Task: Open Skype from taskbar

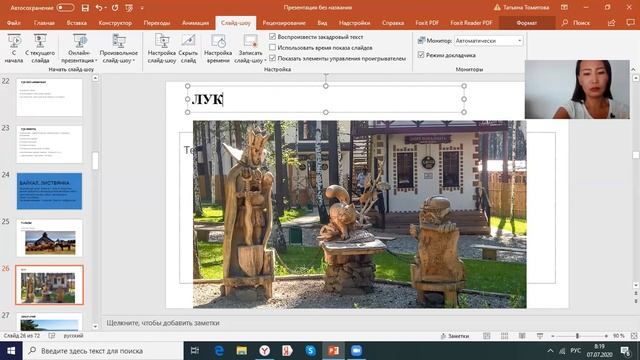Action: click(x=311, y=351)
